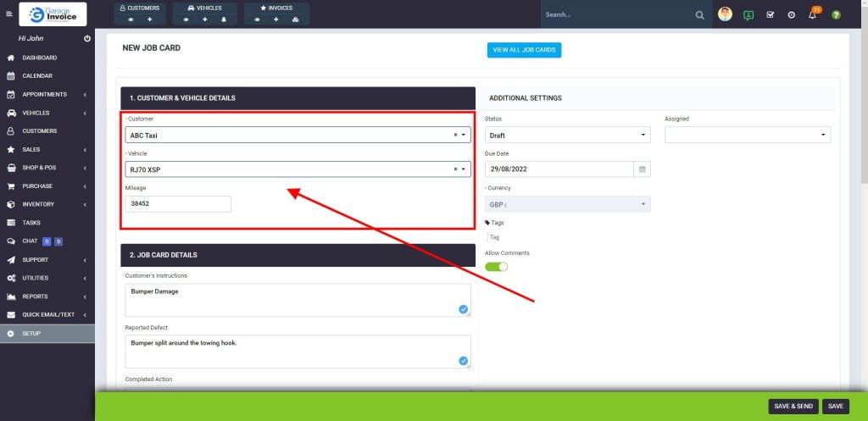Open the Status dropdown showing Draft
Screen dimensions: 868x421
(x=567, y=136)
